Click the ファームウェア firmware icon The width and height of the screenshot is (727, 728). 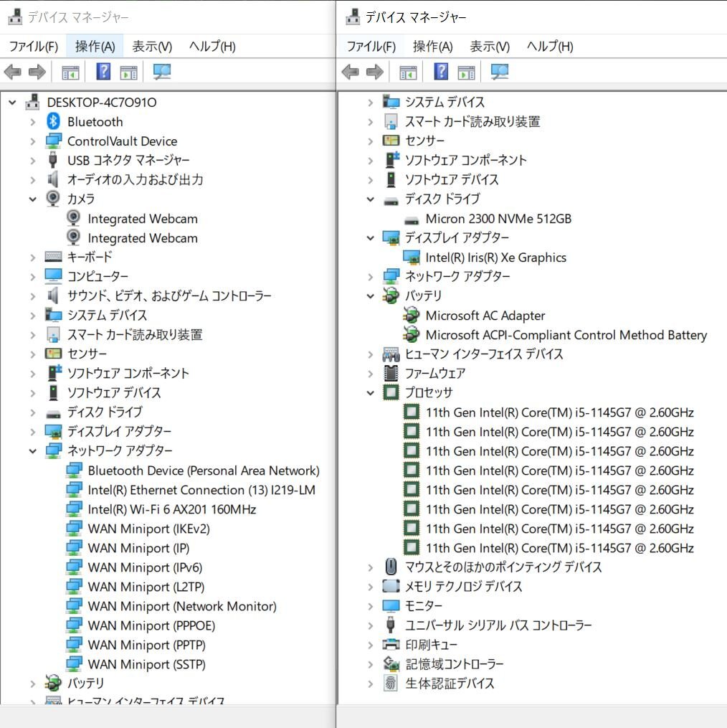coord(391,373)
